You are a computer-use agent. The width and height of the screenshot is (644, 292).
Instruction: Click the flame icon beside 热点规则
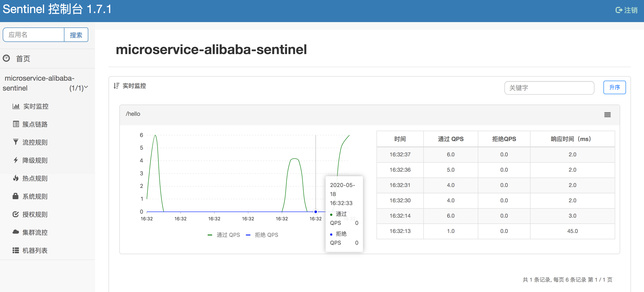pos(16,178)
